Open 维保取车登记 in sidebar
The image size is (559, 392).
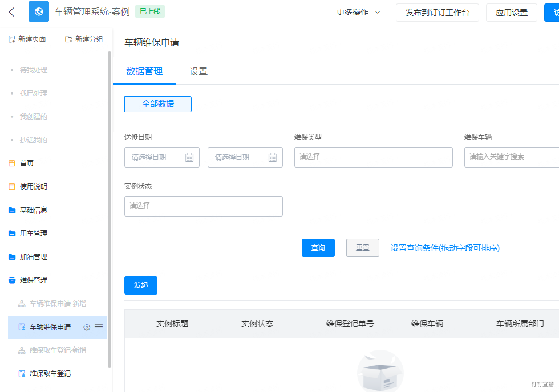[x=50, y=374]
